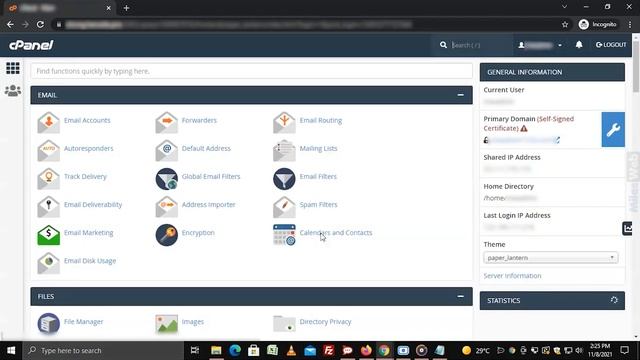Viewport: 640px width, 360px height.
Task: Open Email Marketing icon
Action: [x=49, y=235]
